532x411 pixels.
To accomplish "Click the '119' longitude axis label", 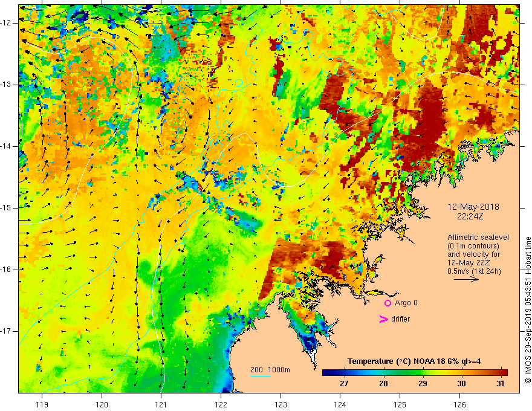I will (42, 404).
